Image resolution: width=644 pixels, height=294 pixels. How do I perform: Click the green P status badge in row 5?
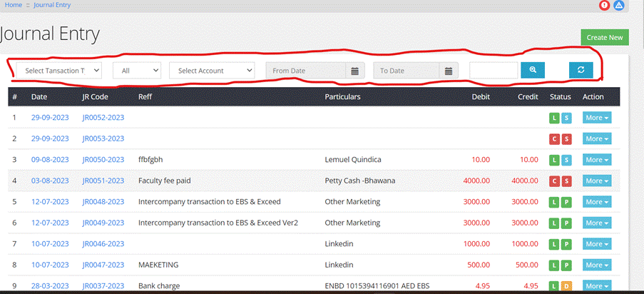566,202
